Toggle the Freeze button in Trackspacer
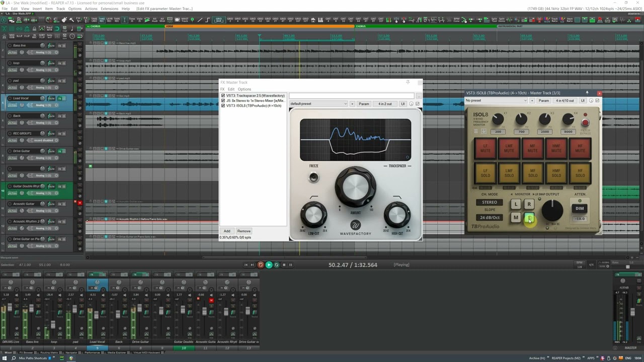The height and width of the screenshot is (362, 644). (x=313, y=177)
